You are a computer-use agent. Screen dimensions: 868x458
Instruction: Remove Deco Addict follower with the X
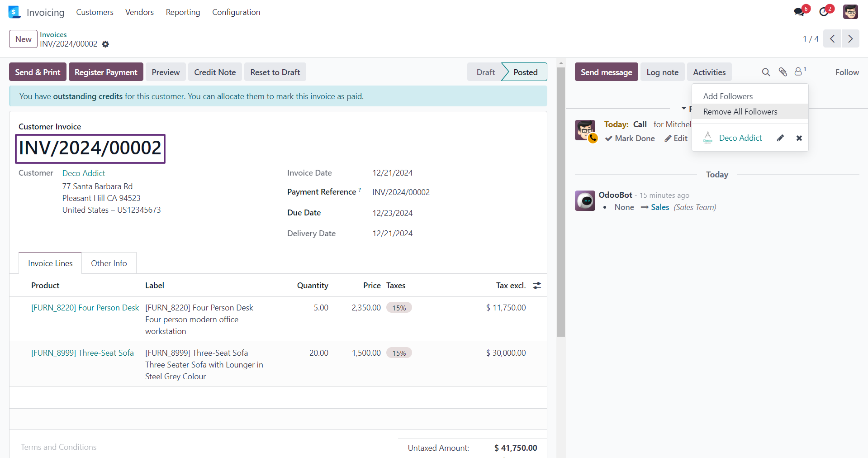pyautogui.click(x=799, y=138)
